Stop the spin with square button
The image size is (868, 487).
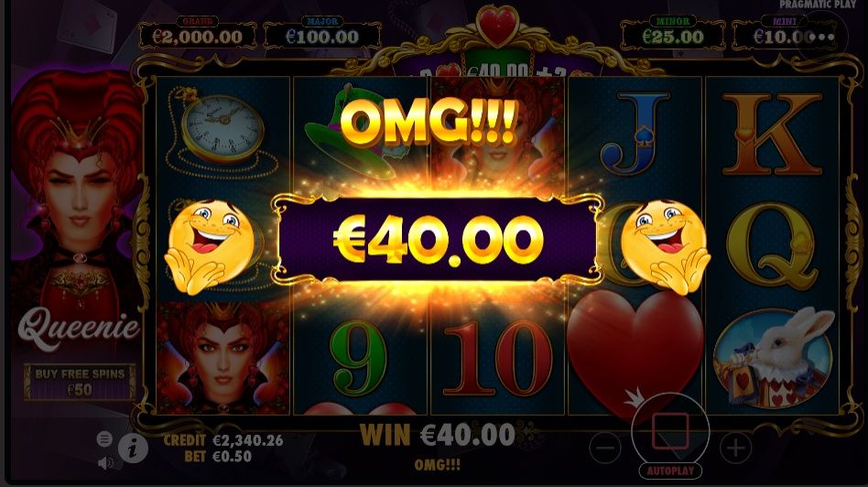[670, 430]
